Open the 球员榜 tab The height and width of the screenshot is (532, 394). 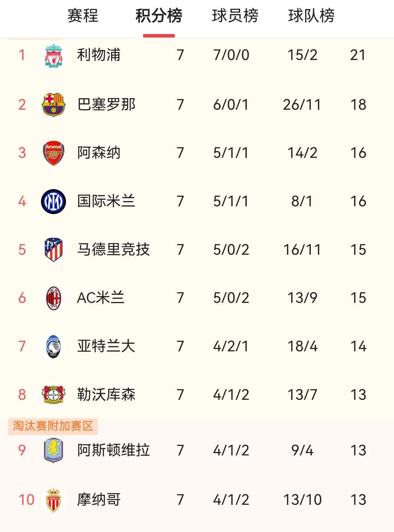tap(235, 17)
